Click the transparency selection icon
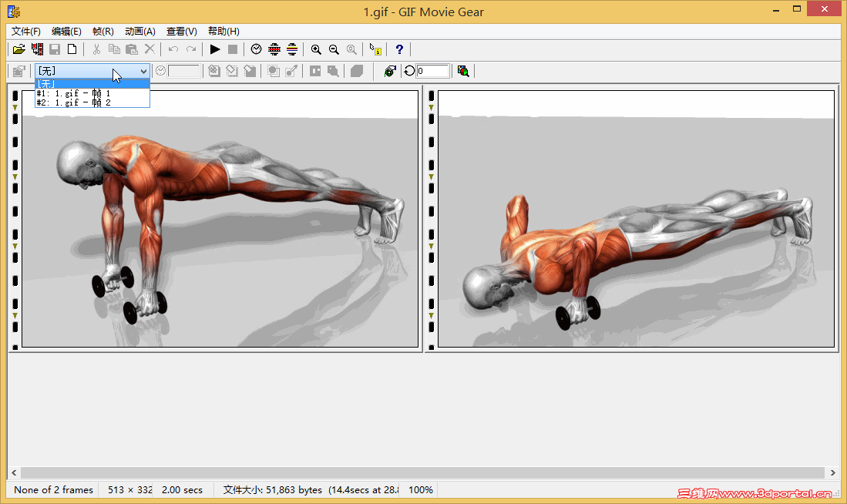The image size is (847, 504). coord(274,72)
